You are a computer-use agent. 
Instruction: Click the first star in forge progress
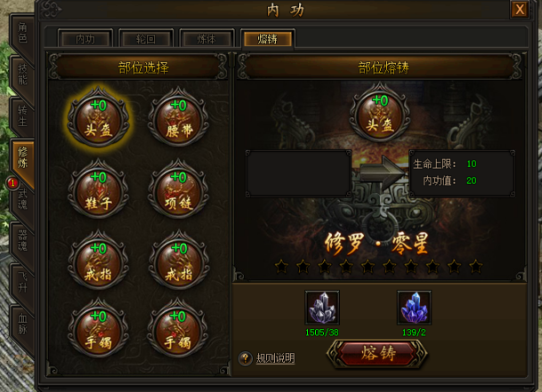[281, 267]
